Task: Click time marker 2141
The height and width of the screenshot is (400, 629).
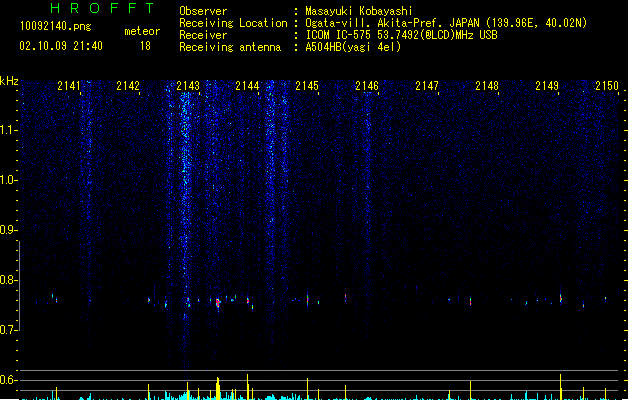Action: [69, 86]
